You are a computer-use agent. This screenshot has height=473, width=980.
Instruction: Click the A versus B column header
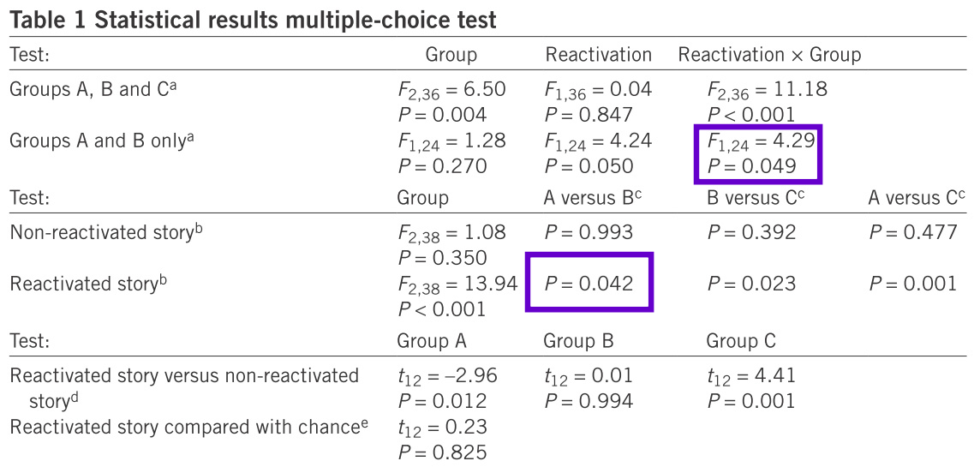pyautogui.click(x=593, y=198)
